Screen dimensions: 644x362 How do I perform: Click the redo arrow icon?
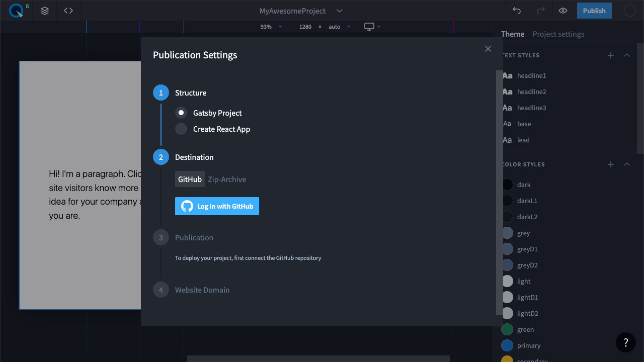541,11
